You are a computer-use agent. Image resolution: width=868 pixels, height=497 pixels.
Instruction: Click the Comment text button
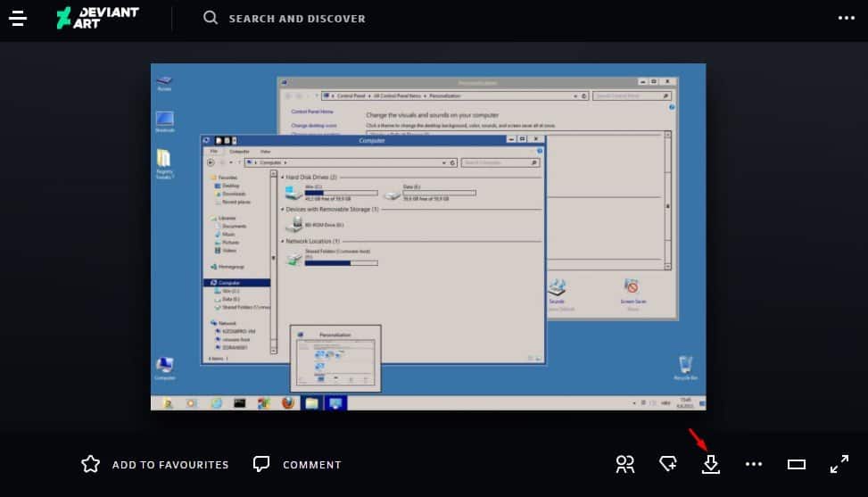312,465
